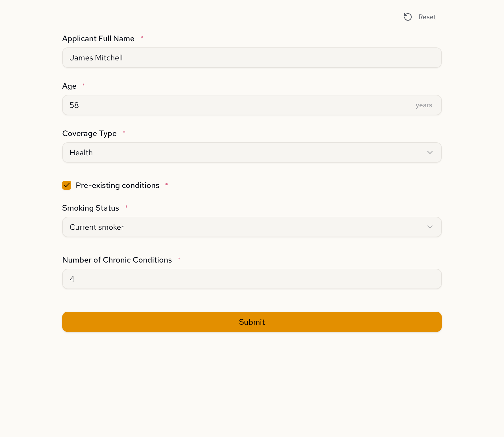Click the 'years' suffix in Age field
Screen dimensions: 504x437
point(423,105)
